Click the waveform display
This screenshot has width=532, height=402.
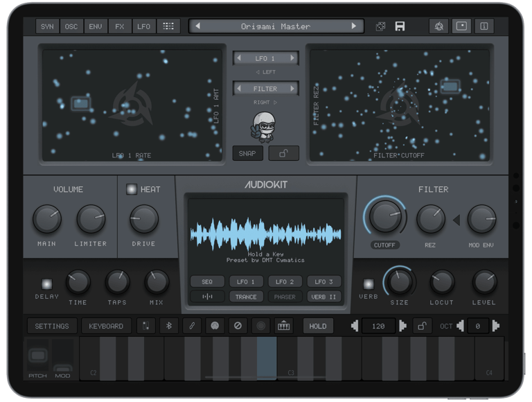pos(266,234)
